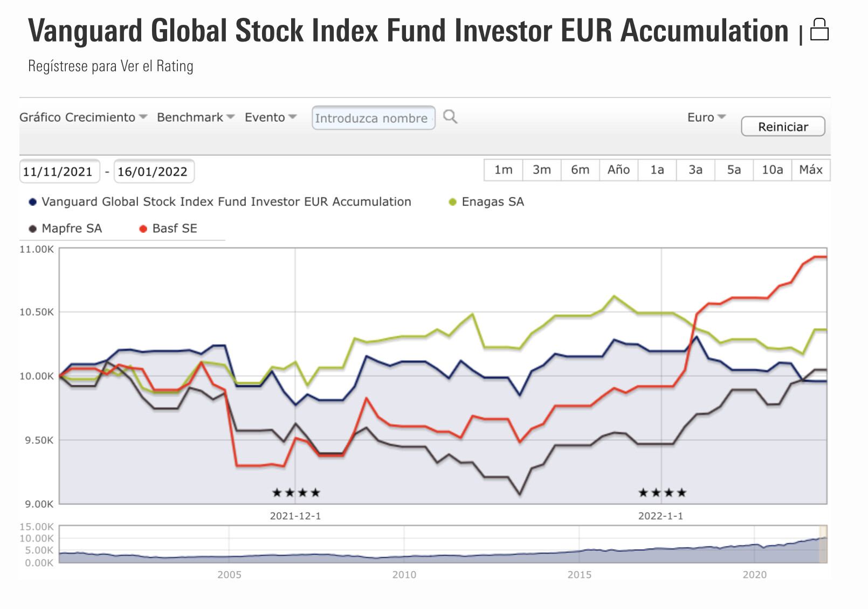Click the Vanguard fund navy legend dot
The width and height of the screenshot is (868, 609).
[32, 202]
